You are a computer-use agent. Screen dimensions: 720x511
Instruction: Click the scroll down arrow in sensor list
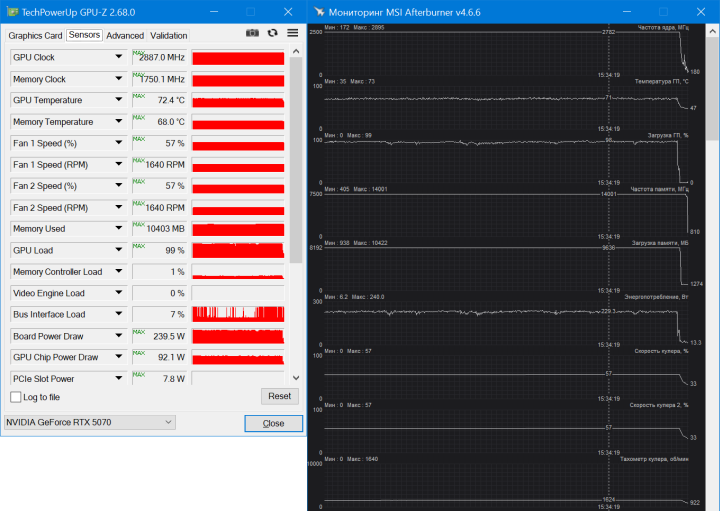coord(295,377)
